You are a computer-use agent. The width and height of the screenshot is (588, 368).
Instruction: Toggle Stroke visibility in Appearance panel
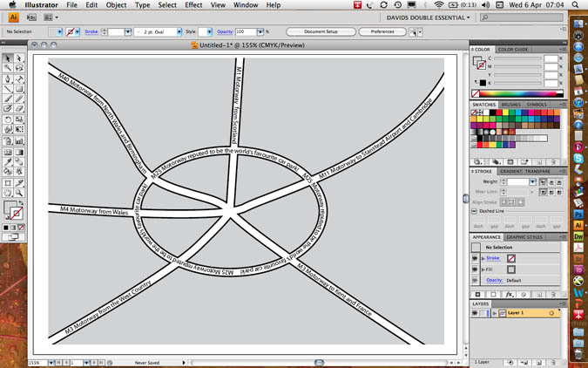coord(476,258)
